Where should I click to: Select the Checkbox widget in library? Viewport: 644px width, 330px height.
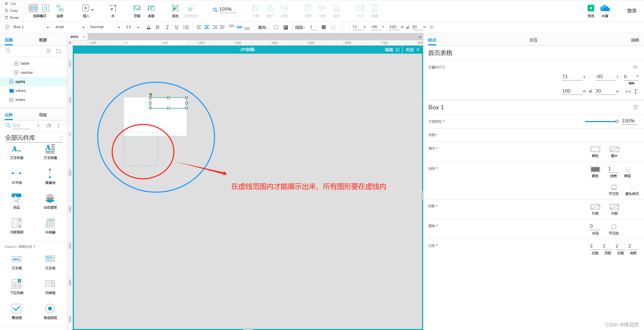pos(16,312)
